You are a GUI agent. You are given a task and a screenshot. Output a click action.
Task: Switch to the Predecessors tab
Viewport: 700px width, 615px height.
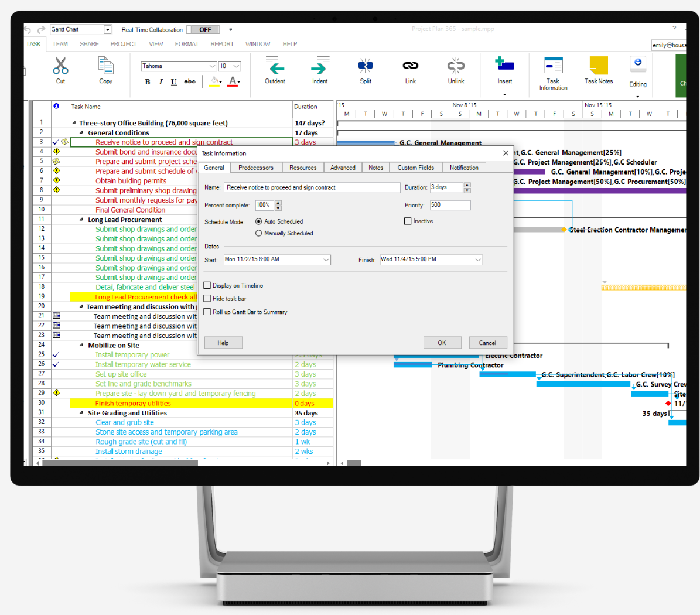click(255, 168)
